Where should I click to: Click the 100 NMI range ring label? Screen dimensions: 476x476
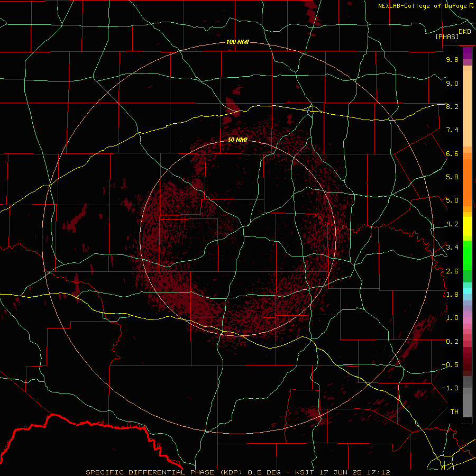click(x=237, y=42)
